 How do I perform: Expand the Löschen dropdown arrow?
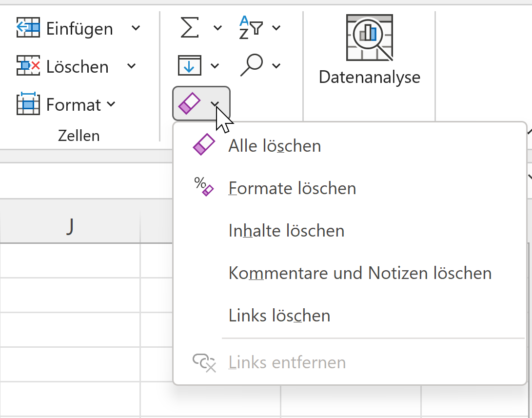click(x=132, y=66)
